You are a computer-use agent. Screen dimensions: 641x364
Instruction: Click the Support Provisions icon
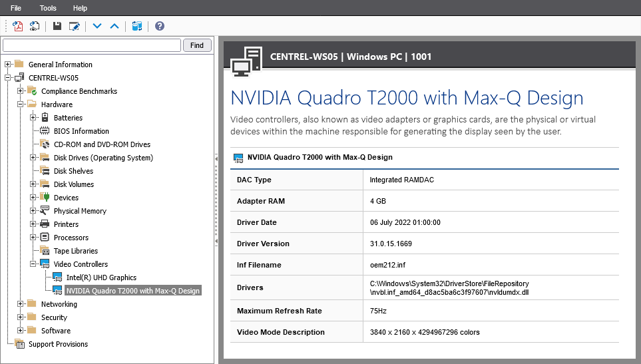point(19,344)
